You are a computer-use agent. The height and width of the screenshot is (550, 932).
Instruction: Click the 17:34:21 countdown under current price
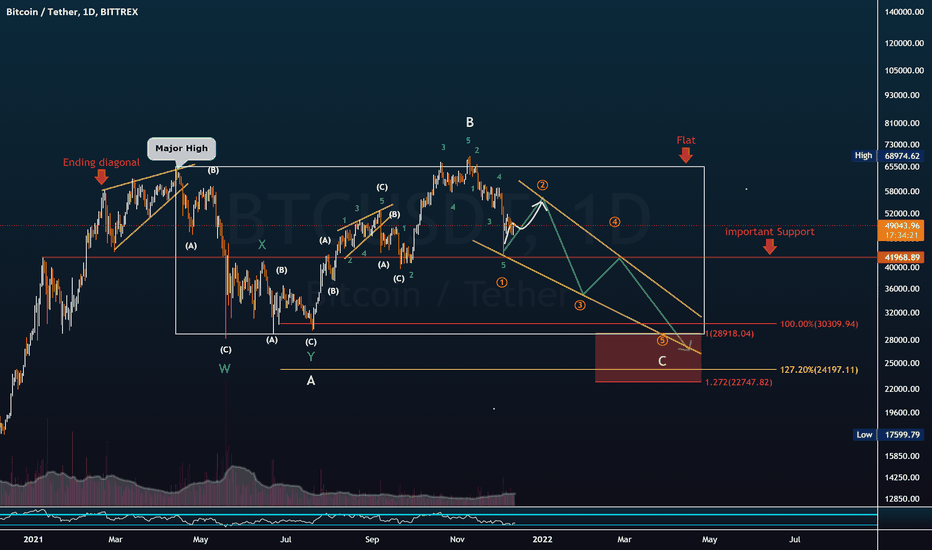click(x=902, y=235)
